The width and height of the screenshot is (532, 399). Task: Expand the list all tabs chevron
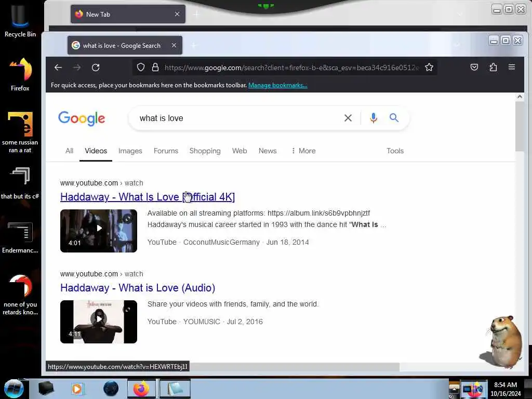coord(457,45)
